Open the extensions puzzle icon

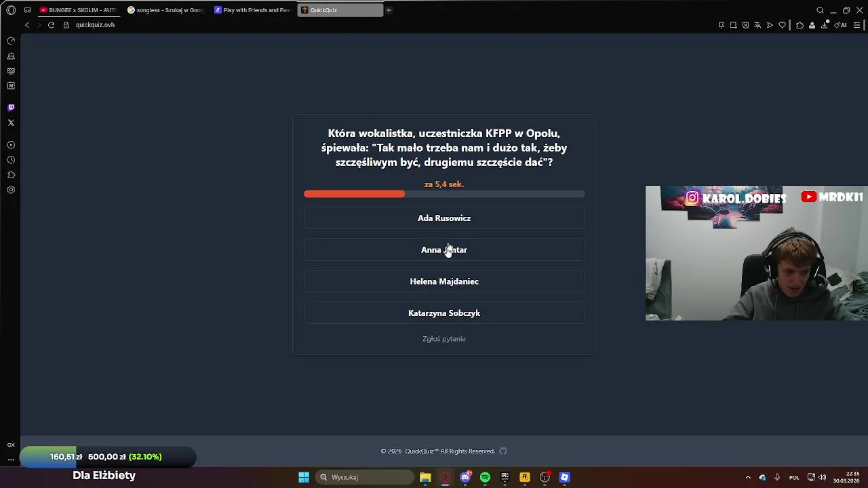tap(800, 25)
